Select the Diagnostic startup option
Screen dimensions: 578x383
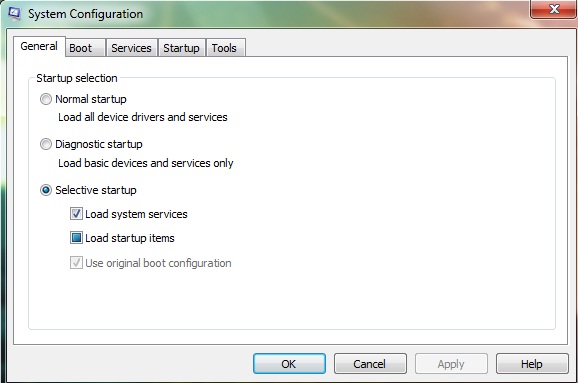coord(46,144)
